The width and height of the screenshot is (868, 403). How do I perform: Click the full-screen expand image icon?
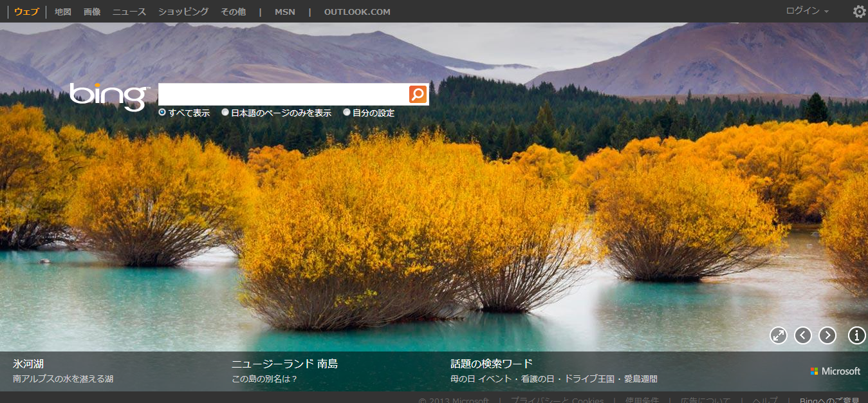[x=779, y=335]
